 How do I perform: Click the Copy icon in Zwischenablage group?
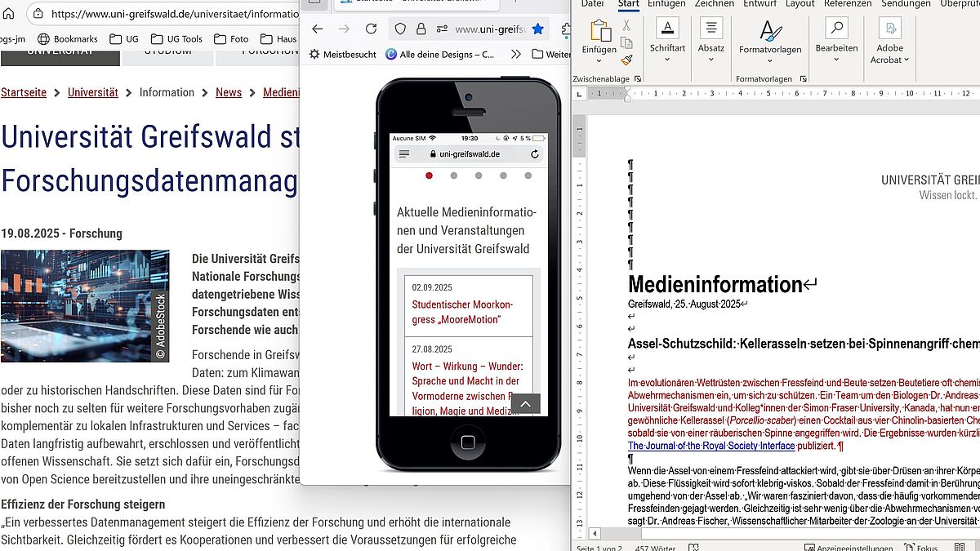(626, 42)
